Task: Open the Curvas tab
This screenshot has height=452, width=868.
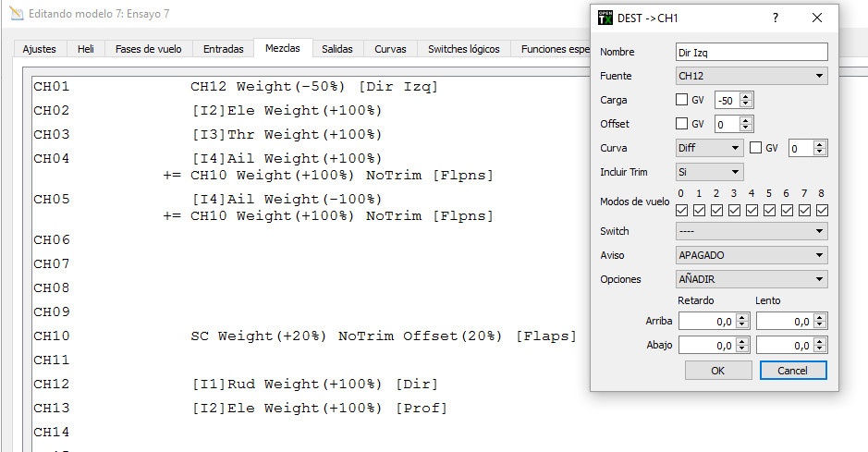Action: point(390,49)
